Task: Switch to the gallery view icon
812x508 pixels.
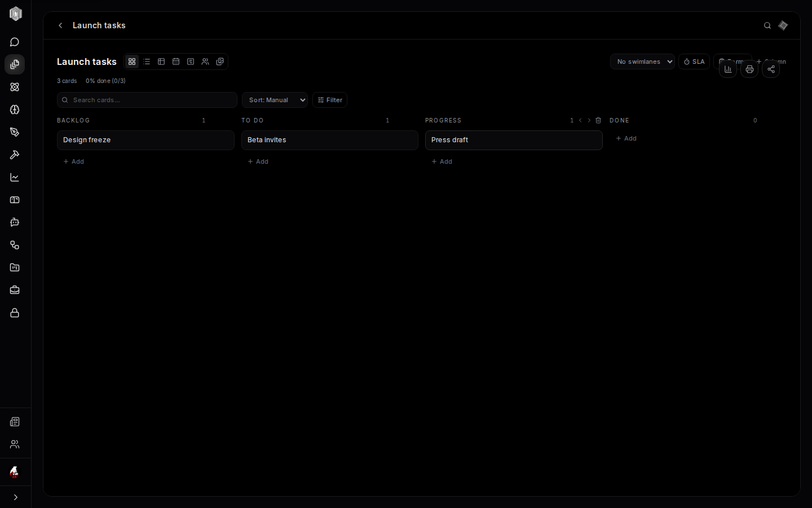Action: [x=220, y=62]
